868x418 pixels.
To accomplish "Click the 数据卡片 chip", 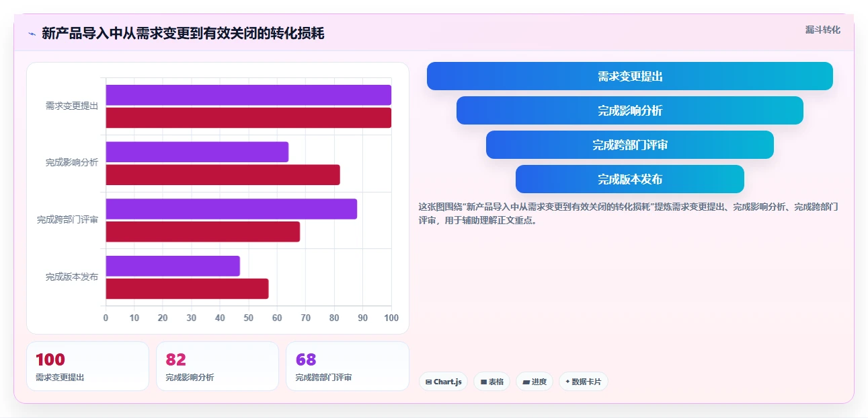I will tap(583, 382).
